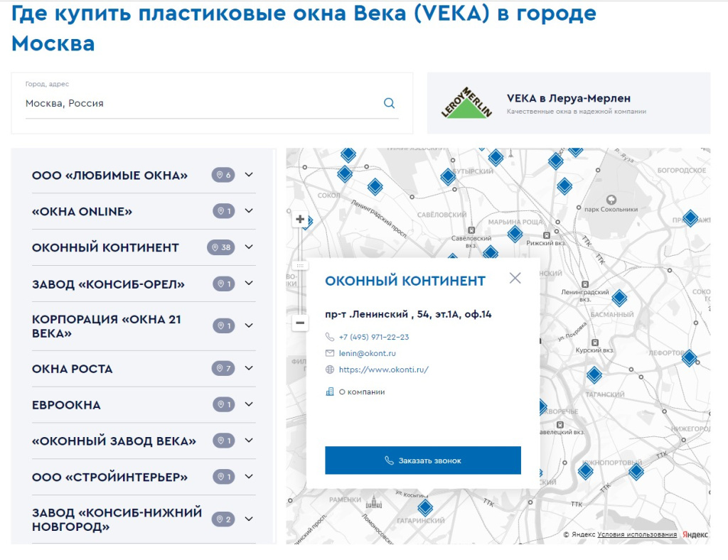
Task: Expand Завод «Консиб-Нижний Новгород» chevron
Action: pos(249,519)
